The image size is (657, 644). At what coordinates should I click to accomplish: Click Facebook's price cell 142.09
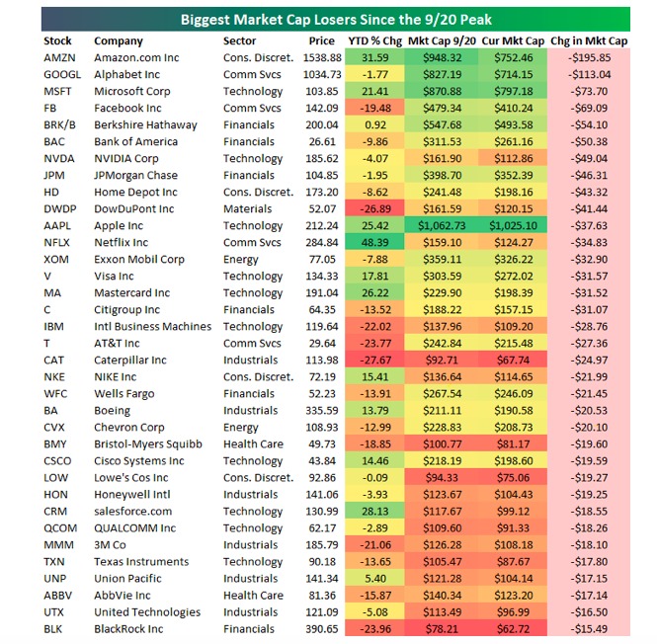(321, 108)
